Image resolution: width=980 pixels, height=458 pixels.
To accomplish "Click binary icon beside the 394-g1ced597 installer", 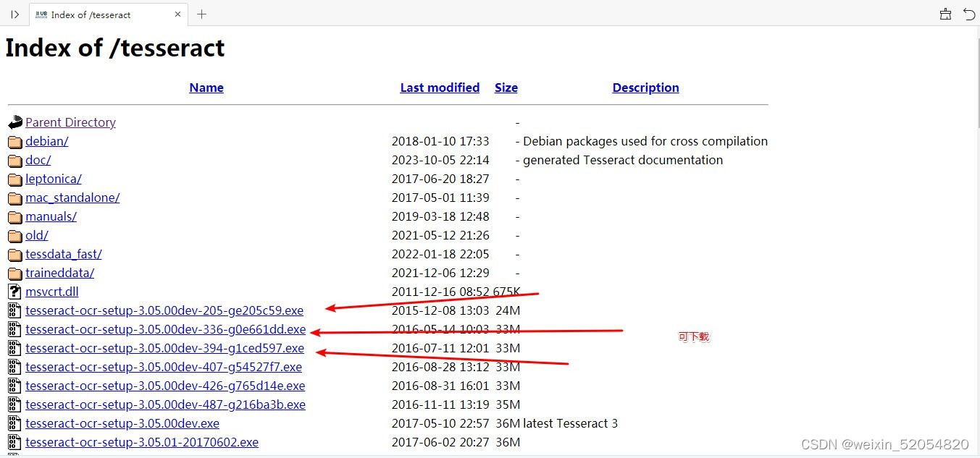I will pyautogui.click(x=15, y=348).
